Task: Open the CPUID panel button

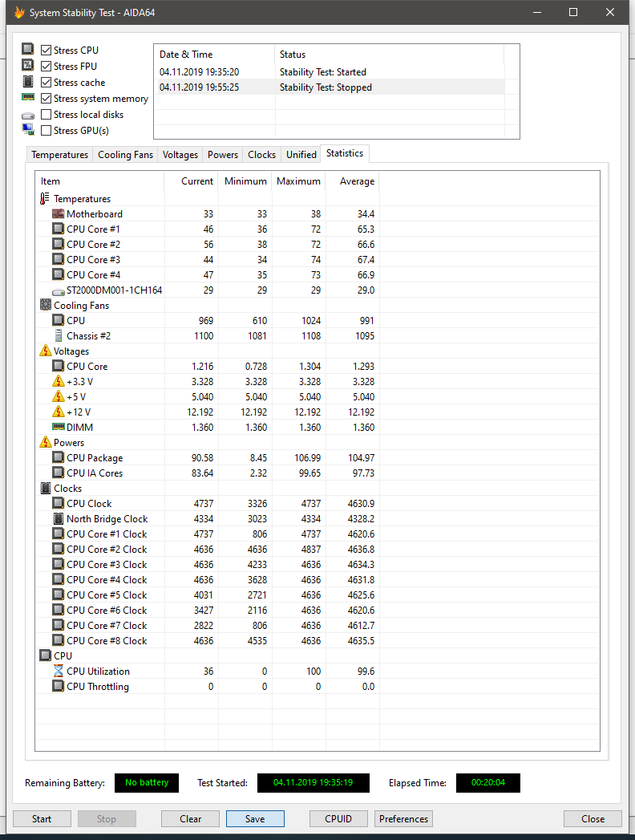Action: (x=338, y=818)
